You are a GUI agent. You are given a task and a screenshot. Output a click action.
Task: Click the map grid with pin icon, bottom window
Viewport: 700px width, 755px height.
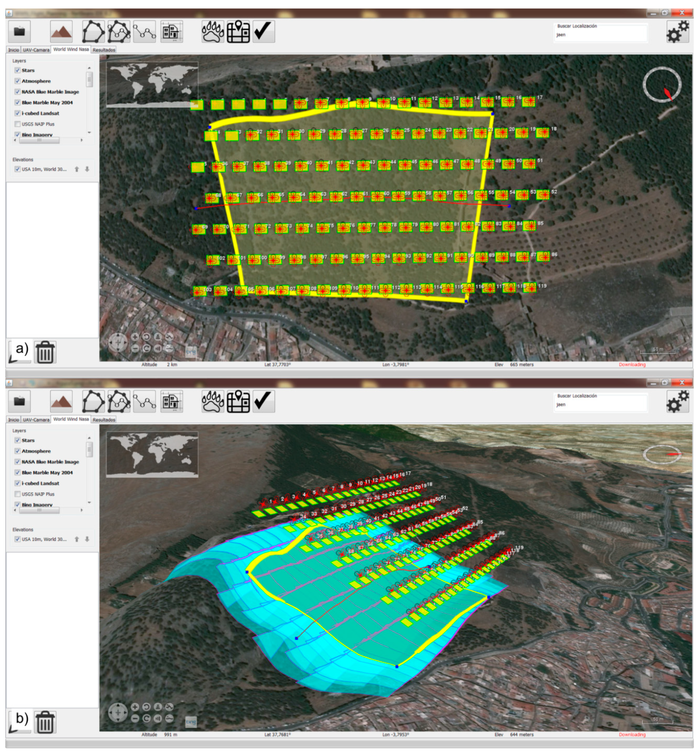(238, 402)
